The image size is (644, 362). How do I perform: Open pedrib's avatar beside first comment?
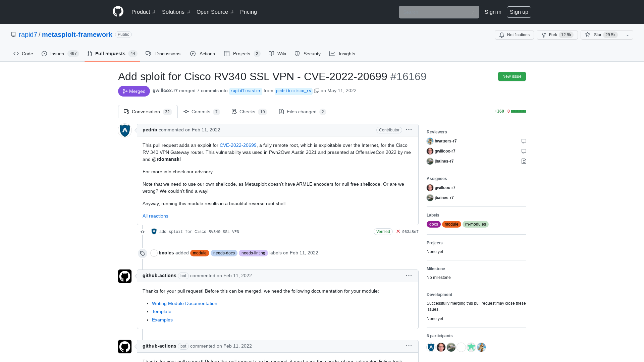pos(125,131)
